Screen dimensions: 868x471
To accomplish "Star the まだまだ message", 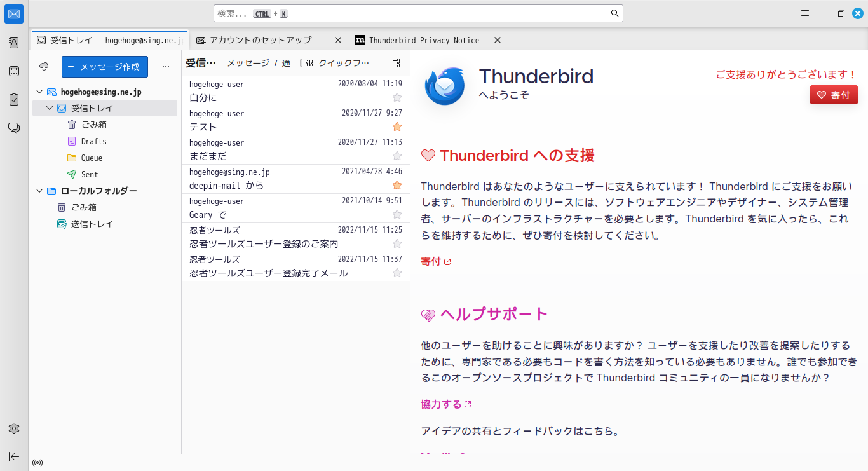I will point(397,156).
